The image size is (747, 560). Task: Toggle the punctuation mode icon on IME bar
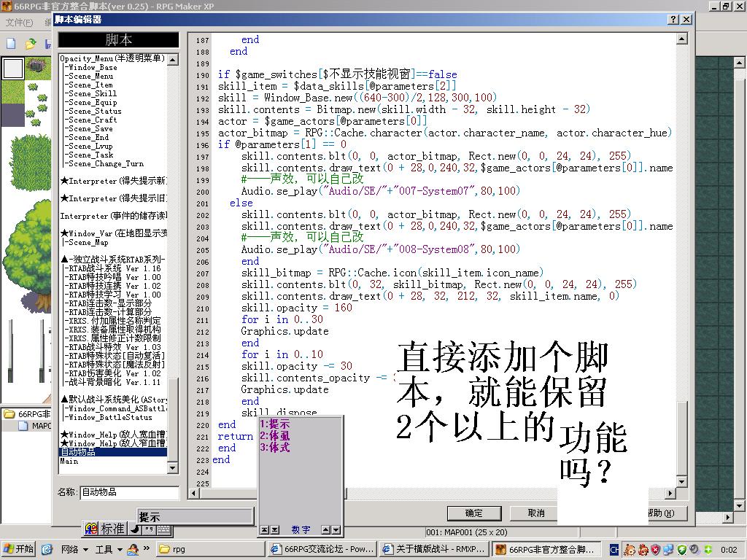click(149, 529)
